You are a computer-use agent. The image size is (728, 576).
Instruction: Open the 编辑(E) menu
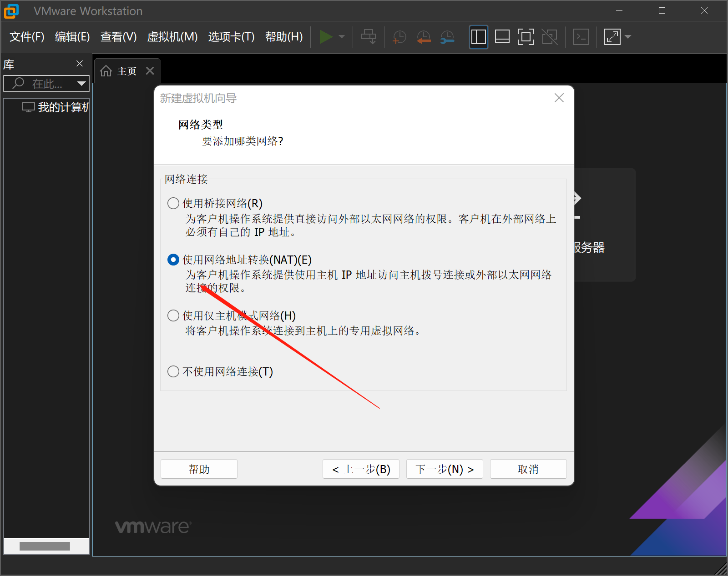pos(72,37)
